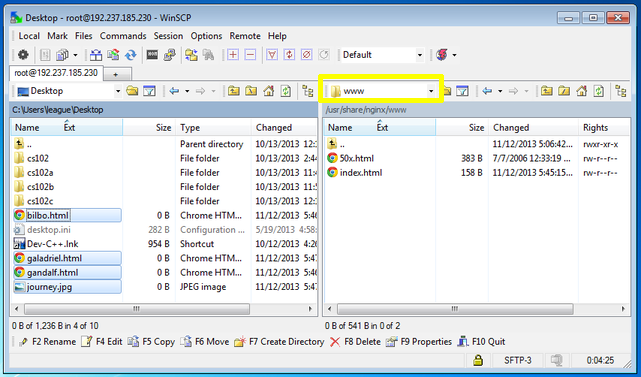Open the Session menu

[x=168, y=36]
